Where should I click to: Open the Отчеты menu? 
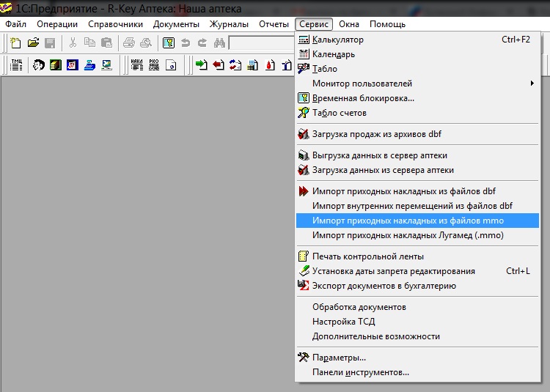pos(274,24)
